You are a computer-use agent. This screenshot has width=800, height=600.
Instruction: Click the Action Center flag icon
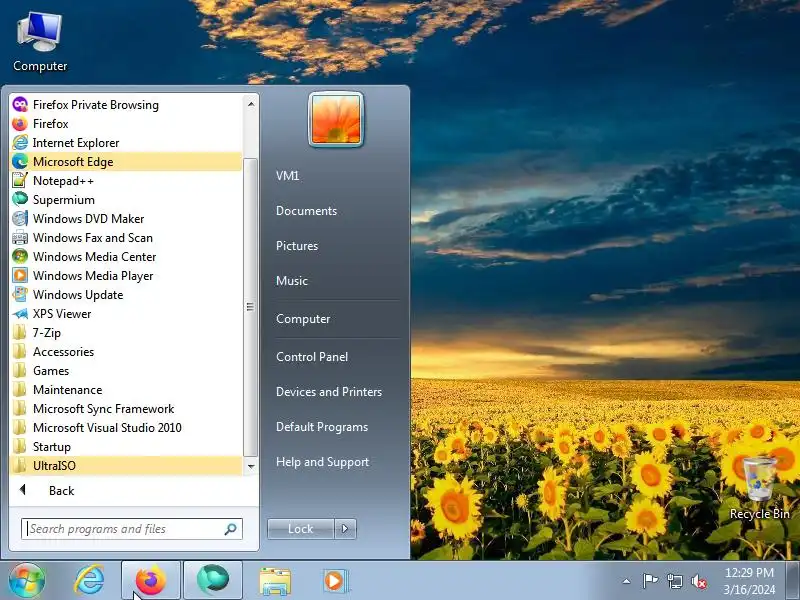pos(650,581)
